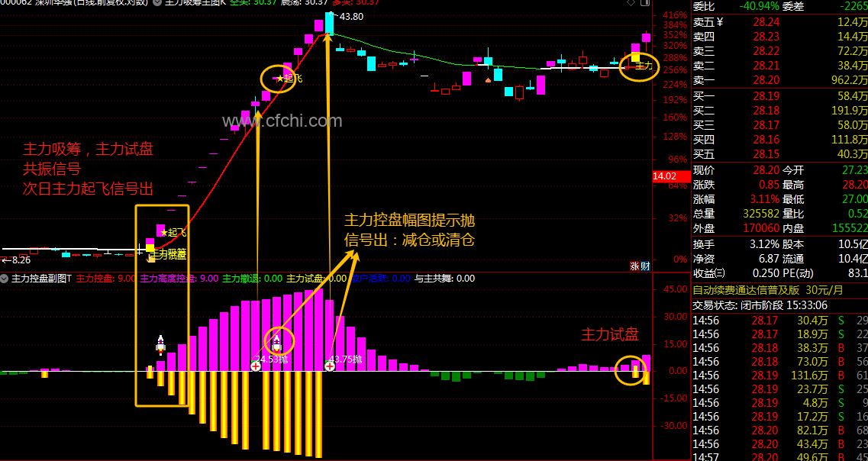Click the 主力撤退: 0.00 legend value
The height and width of the screenshot is (461, 868).
pos(252,279)
